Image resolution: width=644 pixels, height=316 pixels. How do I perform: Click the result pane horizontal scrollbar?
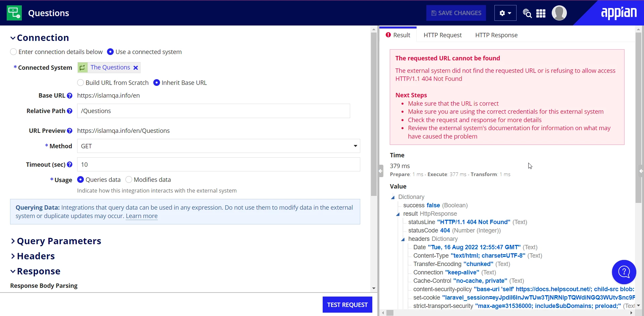click(390, 313)
